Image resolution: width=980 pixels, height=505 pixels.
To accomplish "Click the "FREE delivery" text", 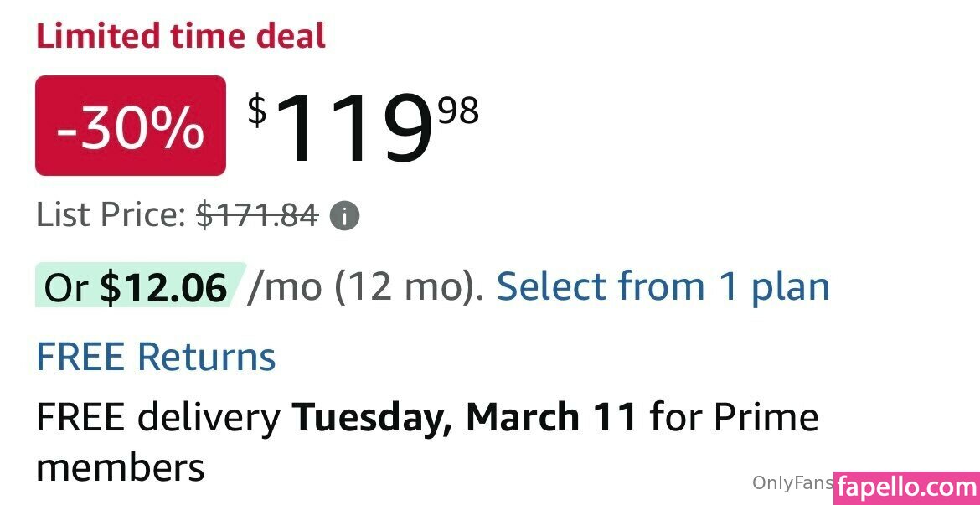I will point(157,417).
